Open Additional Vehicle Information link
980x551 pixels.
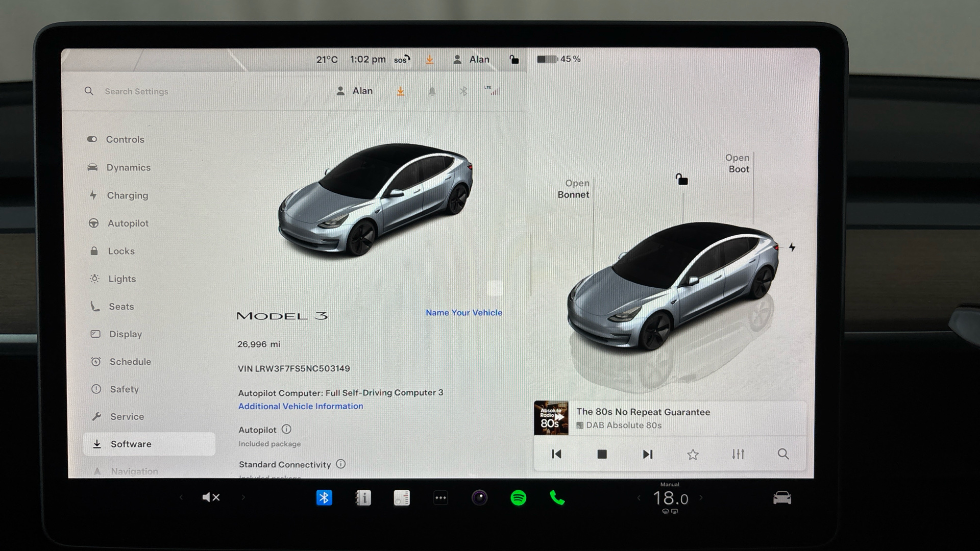[x=301, y=406]
